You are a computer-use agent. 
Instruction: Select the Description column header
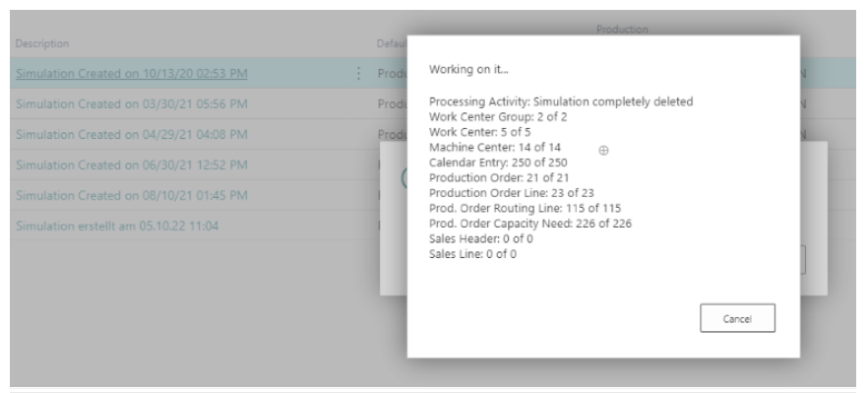point(42,43)
